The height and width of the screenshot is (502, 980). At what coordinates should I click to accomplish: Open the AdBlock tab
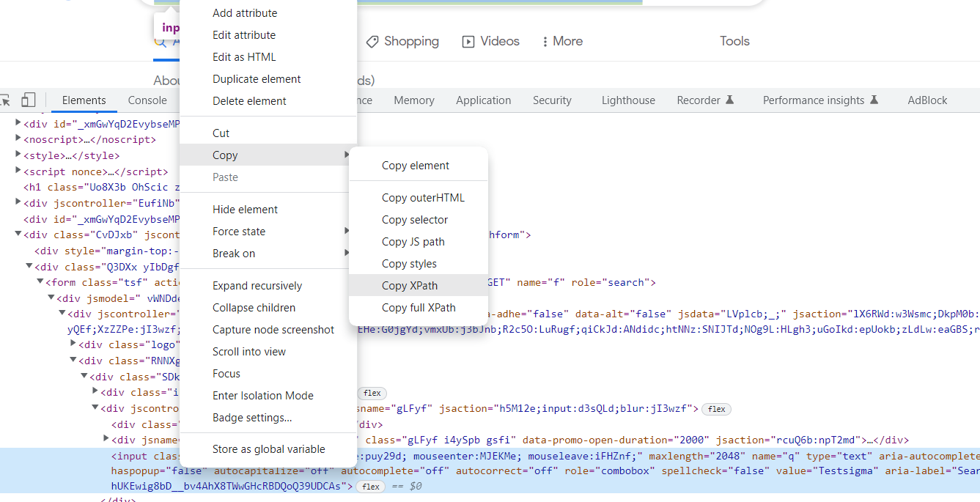tap(927, 100)
